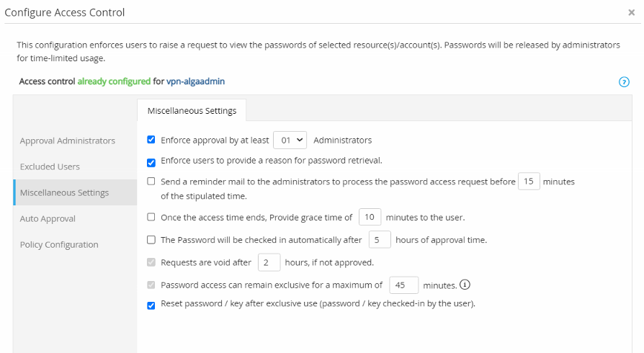Toggle Enforce users to provide a reason checkbox
Image resolution: width=644 pixels, height=353 pixels.
coord(151,163)
